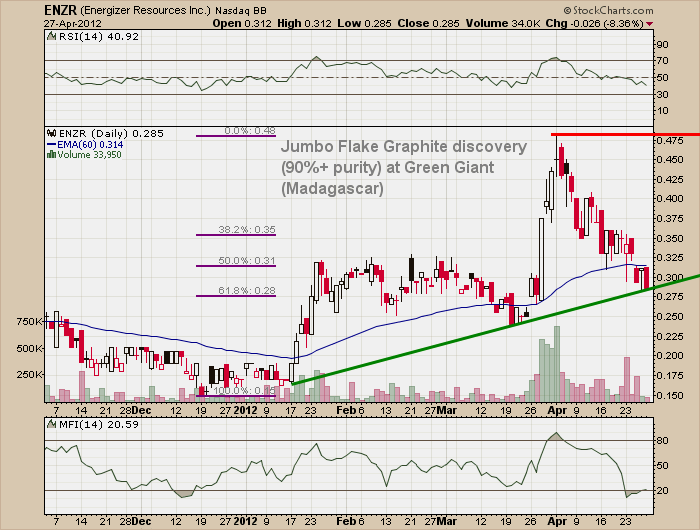Click the 27-Apr-2012 chart date
Viewport: 700px width, 530px height.
73,24
